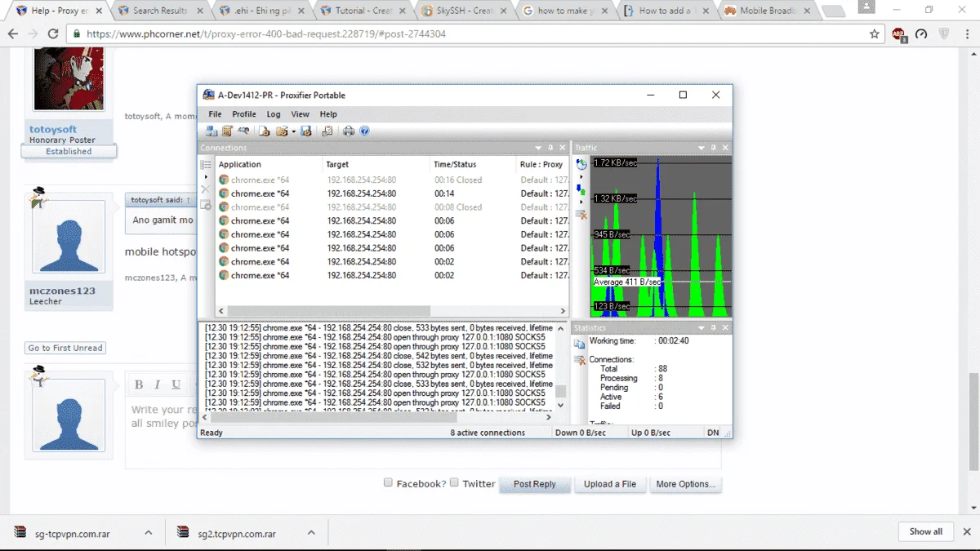This screenshot has width=980, height=551.
Task: Click the New Profile toolbar icon
Action: 265,131
